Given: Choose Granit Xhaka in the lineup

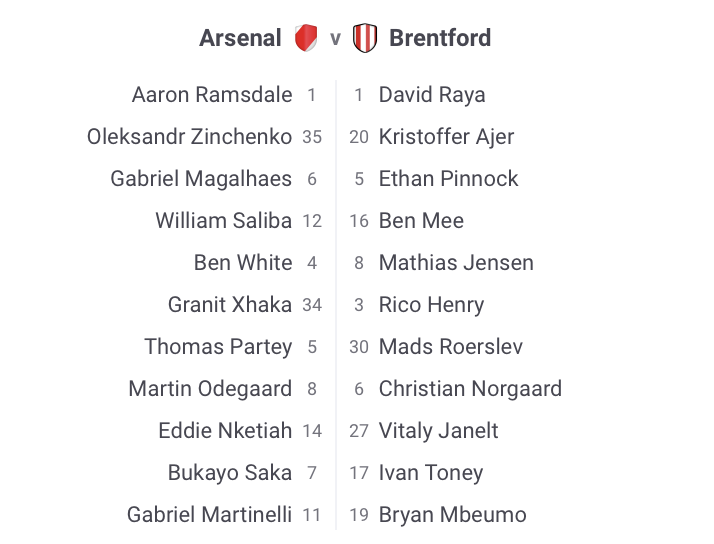Looking at the screenshot, I should point(230,305).
